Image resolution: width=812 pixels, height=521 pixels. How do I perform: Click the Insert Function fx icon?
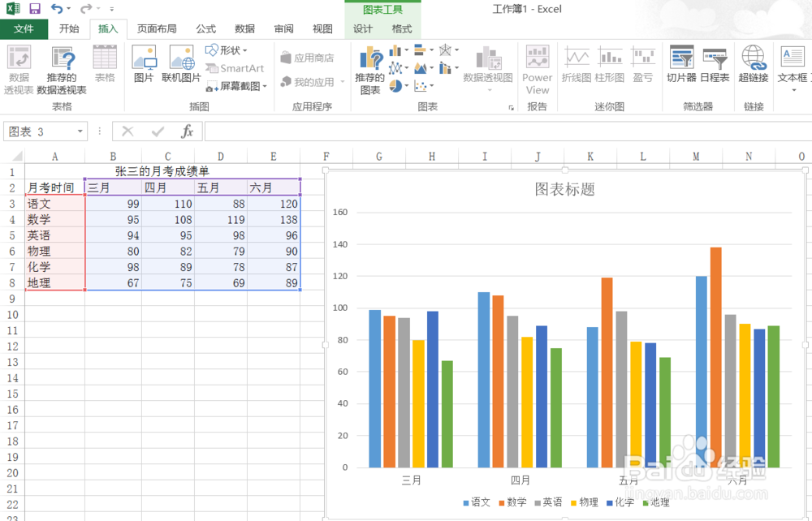[x=187, y=131]
